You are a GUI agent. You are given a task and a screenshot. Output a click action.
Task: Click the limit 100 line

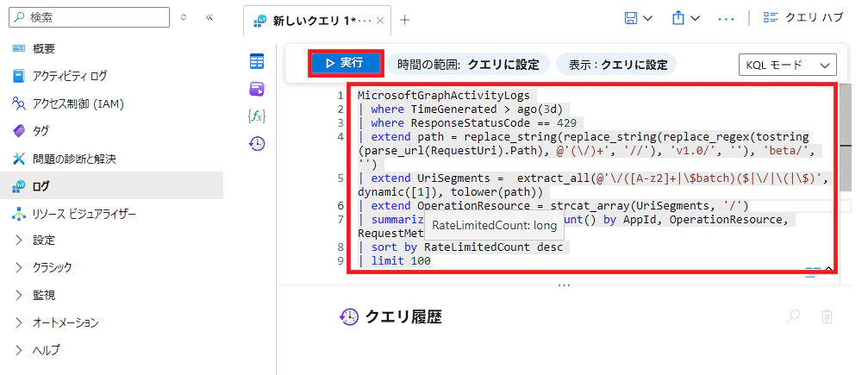tap(394, 260)
